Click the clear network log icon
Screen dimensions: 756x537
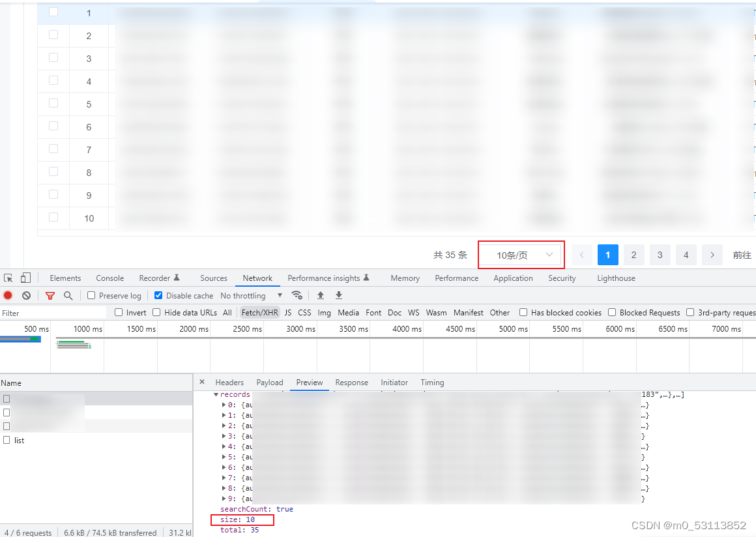(26, 295)
